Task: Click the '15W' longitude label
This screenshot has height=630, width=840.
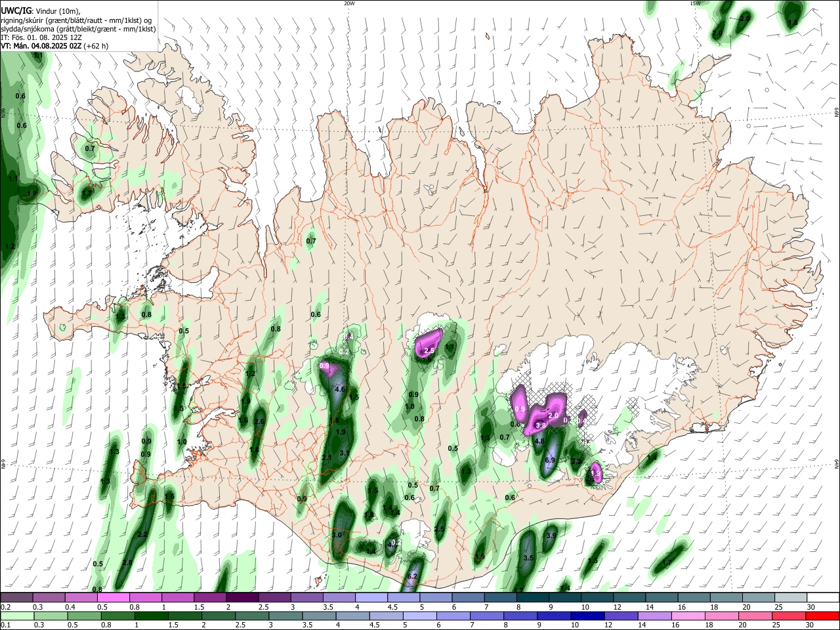Action: point(695,3)
